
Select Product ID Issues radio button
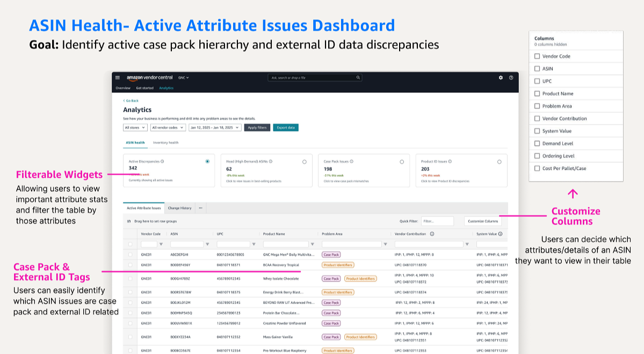(x=500, y=162)
